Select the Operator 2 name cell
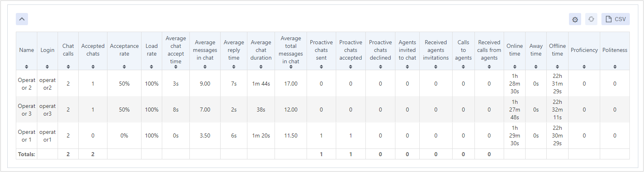This screenshot has width=644, height=172. point(26,84)
